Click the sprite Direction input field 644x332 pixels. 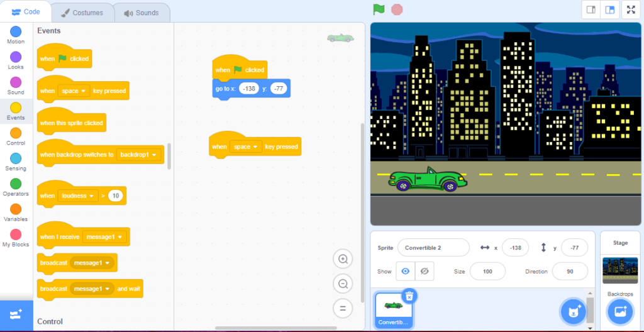coord(569,271)
